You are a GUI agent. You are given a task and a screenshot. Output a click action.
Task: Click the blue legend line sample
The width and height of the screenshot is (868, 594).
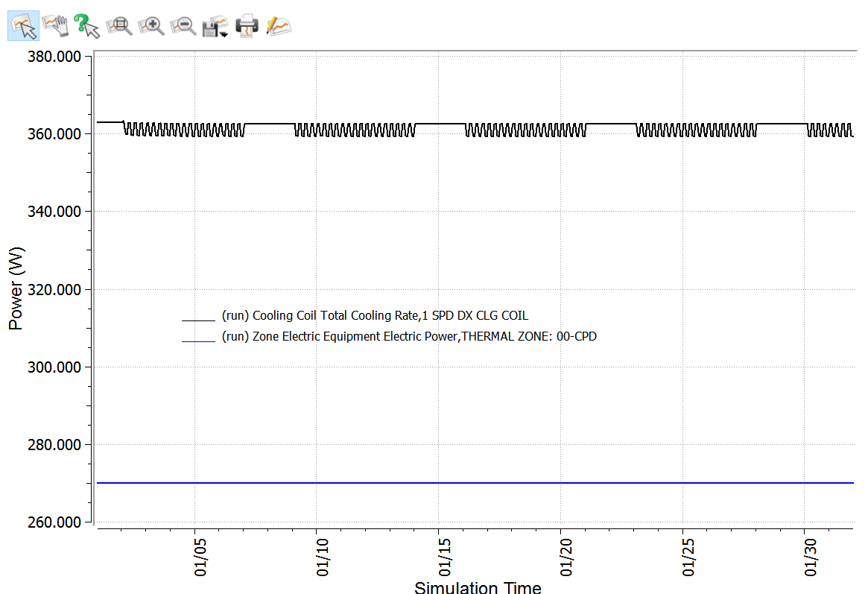coord(198,341)
